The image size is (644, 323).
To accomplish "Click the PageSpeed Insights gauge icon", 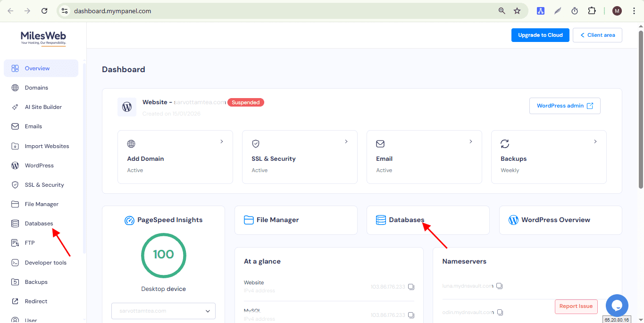I will coord(129,220).
